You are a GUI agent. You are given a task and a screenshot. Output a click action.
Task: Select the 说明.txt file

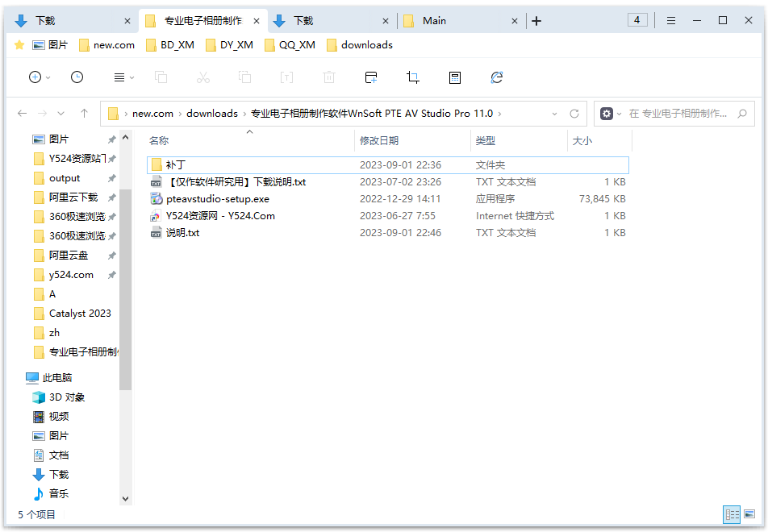click(388, 232)
